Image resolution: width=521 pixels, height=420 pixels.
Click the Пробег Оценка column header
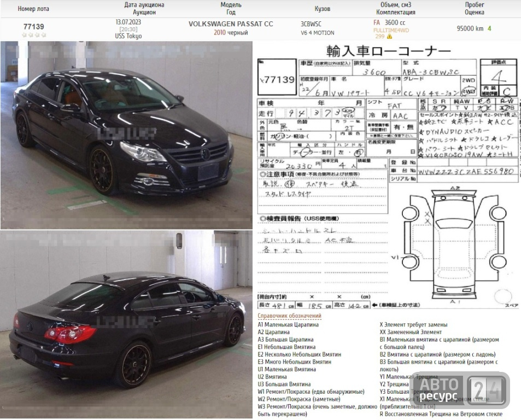coord(475,8)
